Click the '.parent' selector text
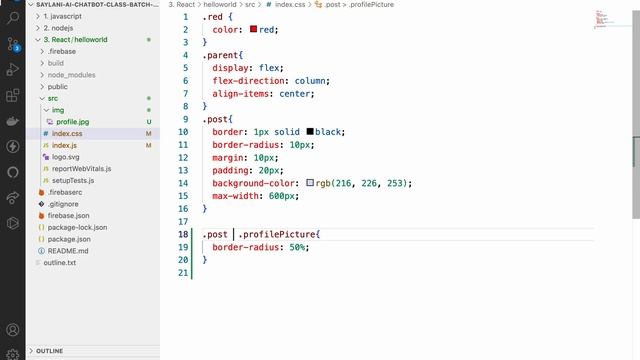This screenshot has height=360, width=640. (x=220, y=55)
